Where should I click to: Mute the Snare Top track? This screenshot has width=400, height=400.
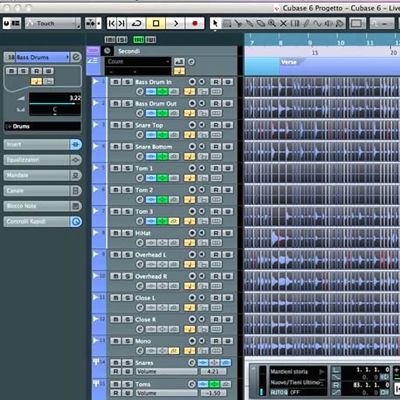click(x=116, y=125)
